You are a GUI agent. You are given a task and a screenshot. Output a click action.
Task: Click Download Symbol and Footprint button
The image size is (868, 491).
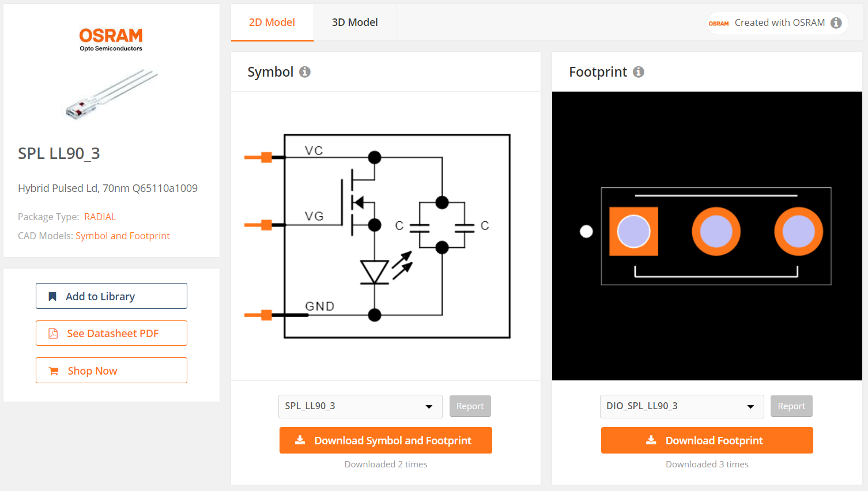[386, 440]
